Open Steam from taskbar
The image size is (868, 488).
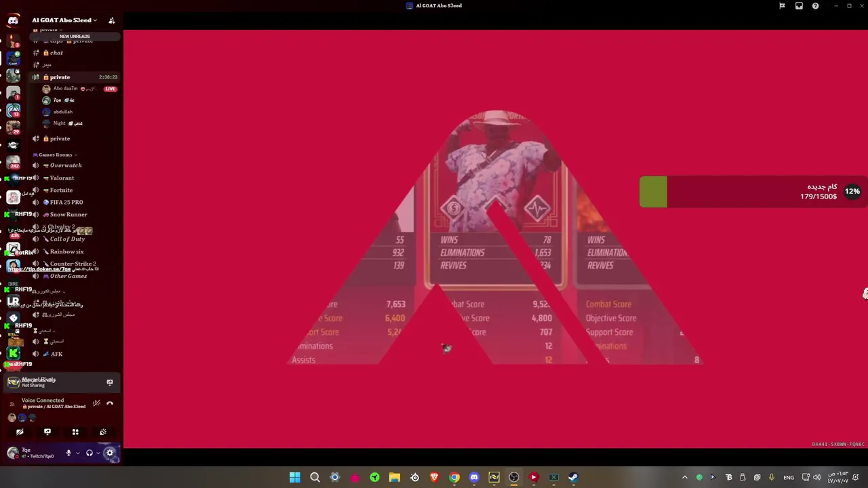574,477
